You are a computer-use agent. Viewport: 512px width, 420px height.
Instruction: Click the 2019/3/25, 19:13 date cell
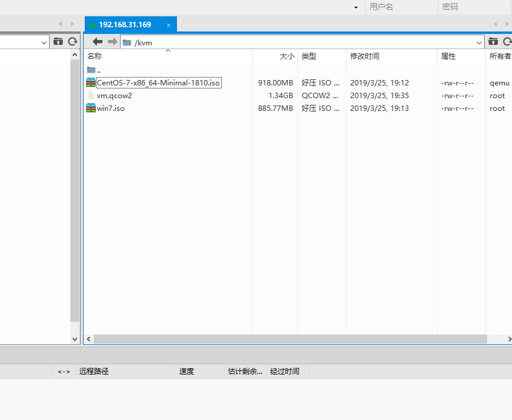(379, 108)
